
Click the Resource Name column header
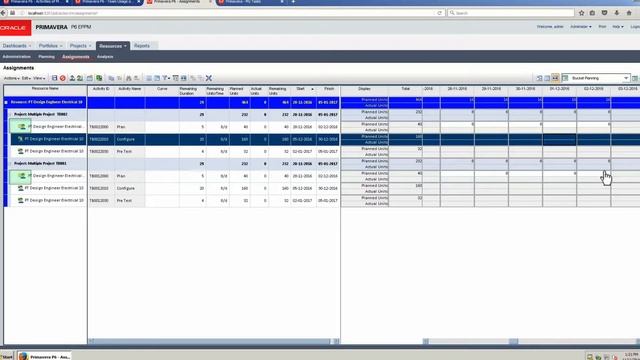tap(45, 91)
